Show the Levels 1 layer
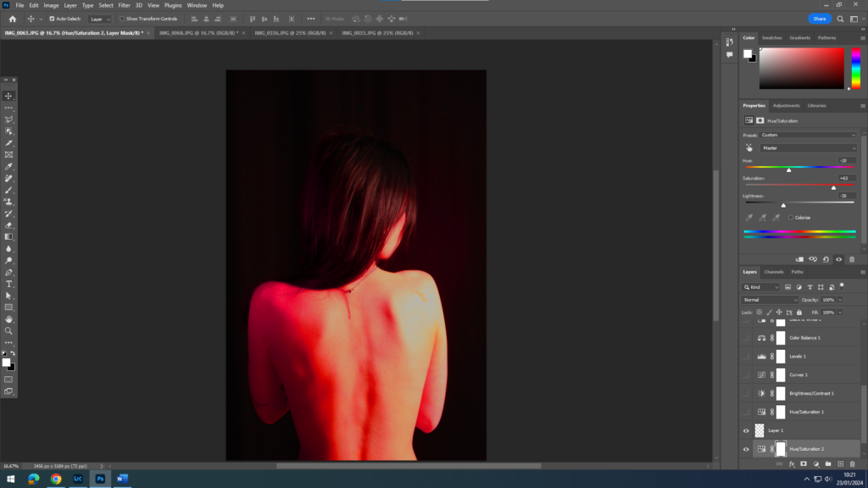The width and height of the screenshot is (868, 488). pos(746,357)
